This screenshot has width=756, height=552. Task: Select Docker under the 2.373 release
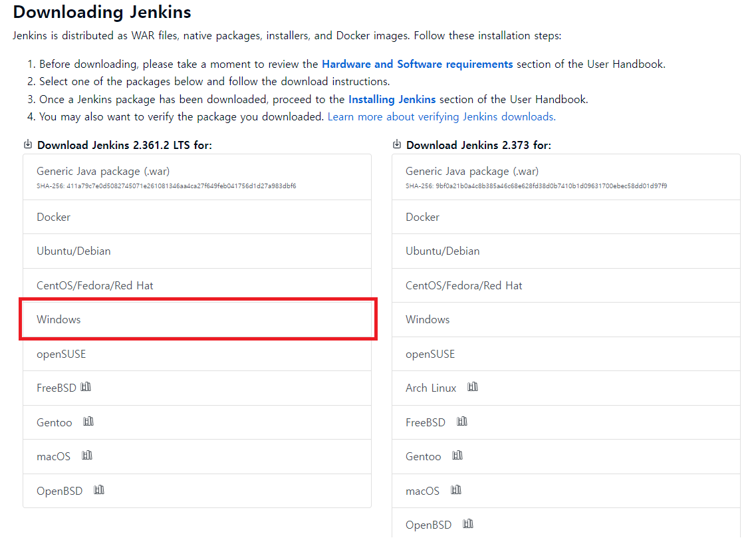pyautogui.click(x=566, y=217)
